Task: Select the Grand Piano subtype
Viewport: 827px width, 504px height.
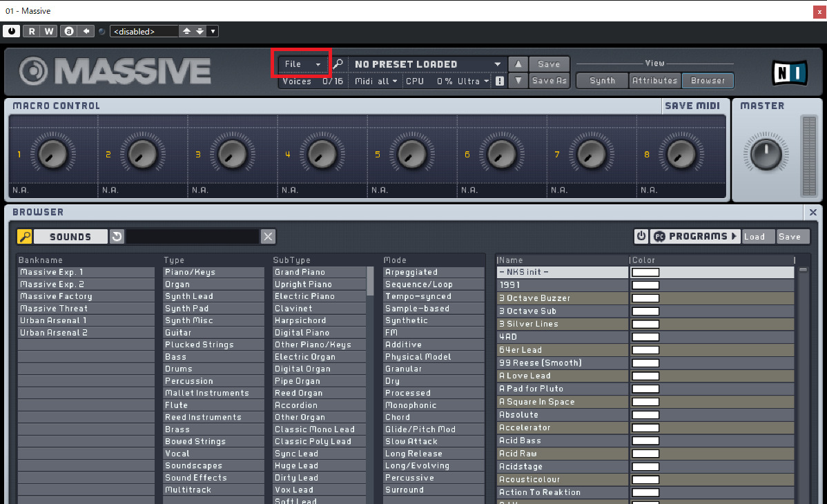Action: [320, 272]
